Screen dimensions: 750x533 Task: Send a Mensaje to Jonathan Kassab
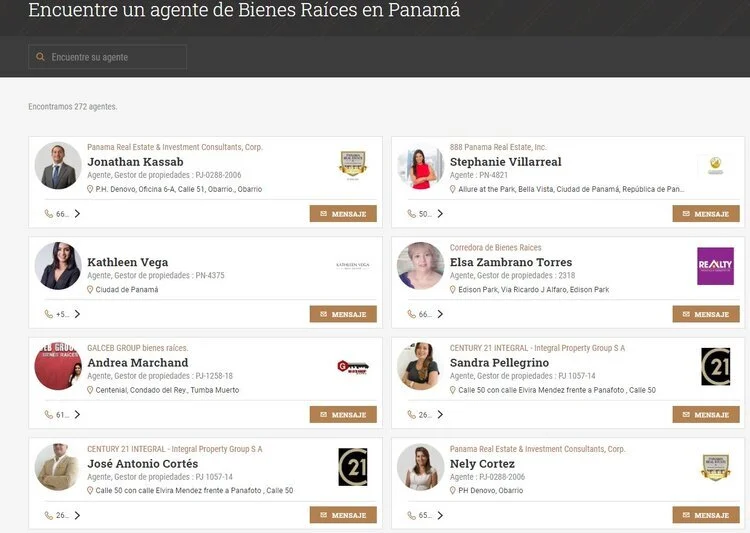pyautogui.click(x=343, y=214)
